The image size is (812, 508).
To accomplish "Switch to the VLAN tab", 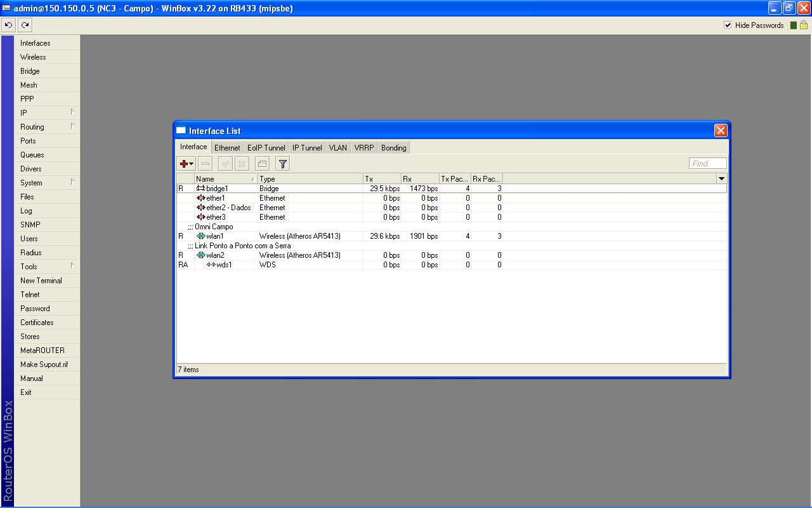I will [338, 148].
